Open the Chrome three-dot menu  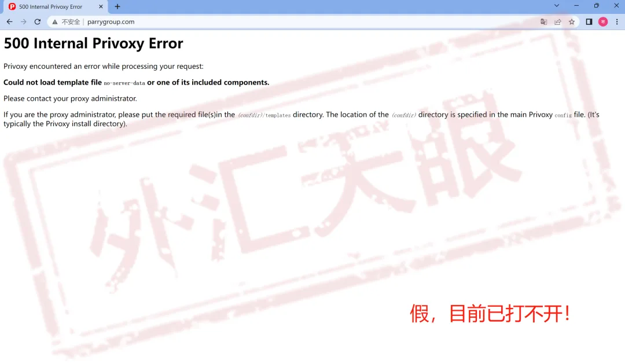point(617,22)
